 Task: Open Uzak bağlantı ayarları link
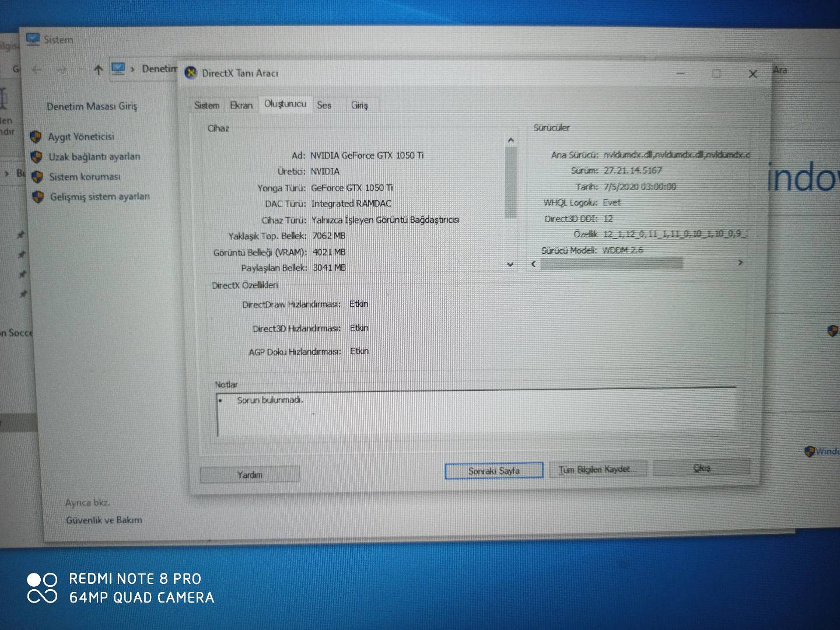pos(94,156)
